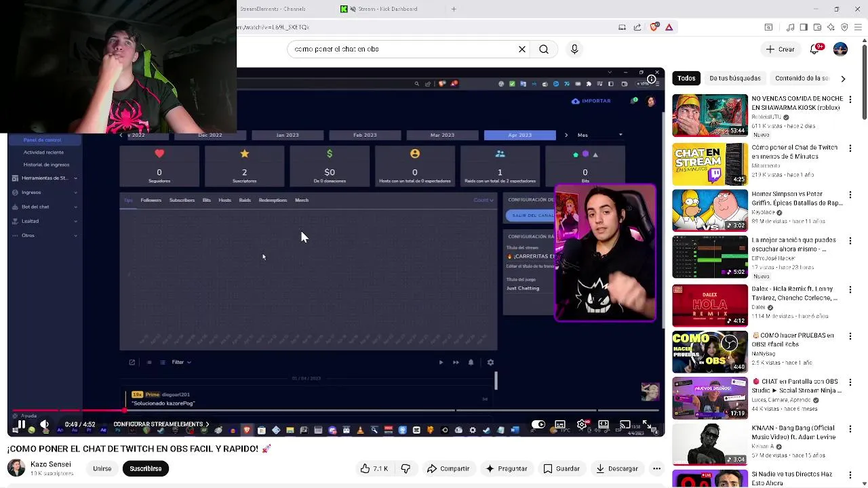Share the video with Compartir
Viewport: 868px width, 488px height.
pyautogui.click(x=448, y=468)
